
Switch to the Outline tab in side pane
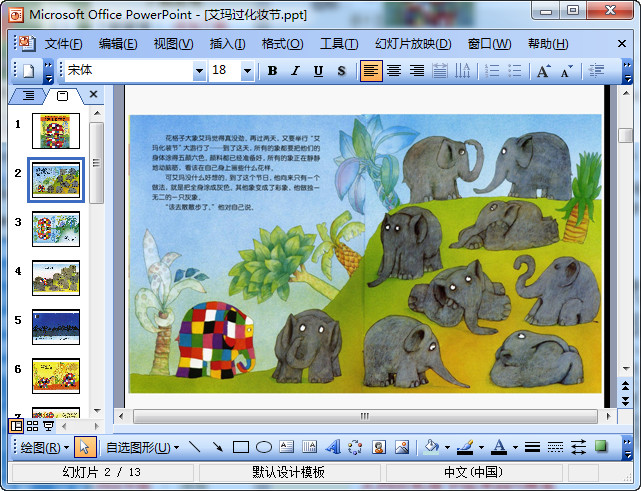click(x=28, y=96)
